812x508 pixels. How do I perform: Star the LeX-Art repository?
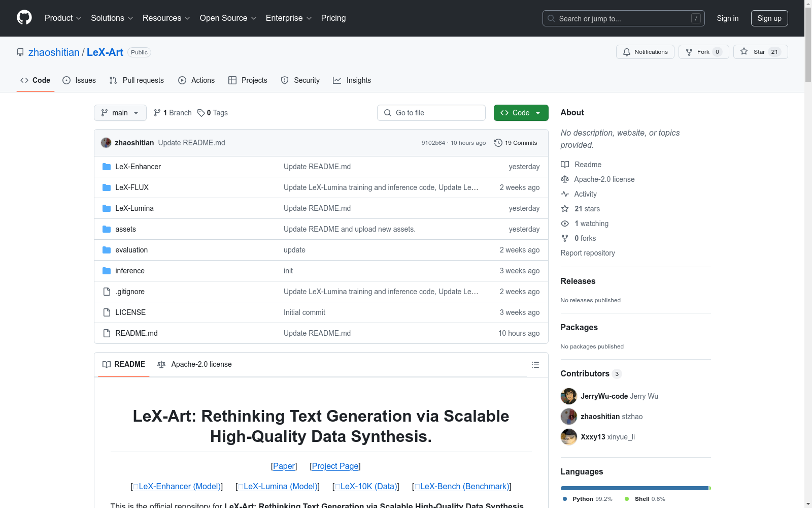pos(760,52)
